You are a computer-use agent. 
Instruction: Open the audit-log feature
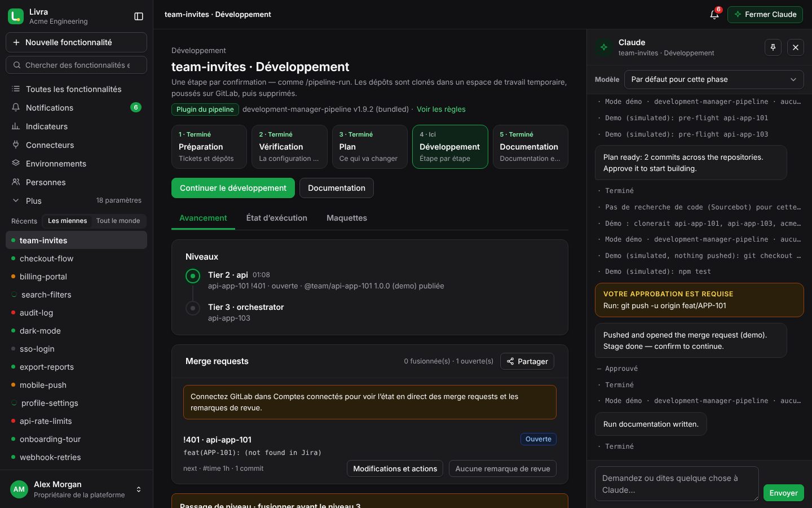pos(77,313)
